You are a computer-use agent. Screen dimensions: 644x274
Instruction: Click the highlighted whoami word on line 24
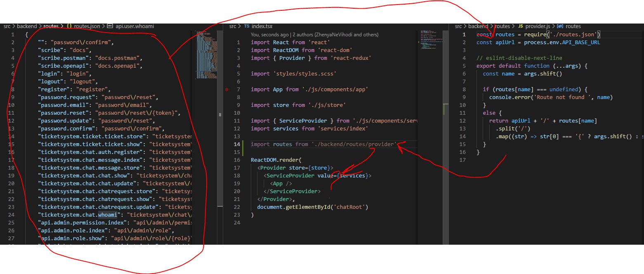pos(108,215)
